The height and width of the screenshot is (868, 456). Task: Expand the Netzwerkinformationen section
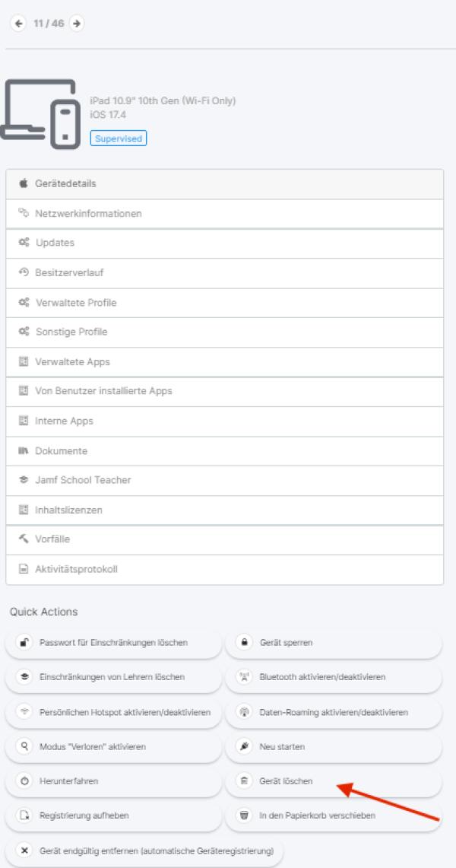click(x=224, y=214)
